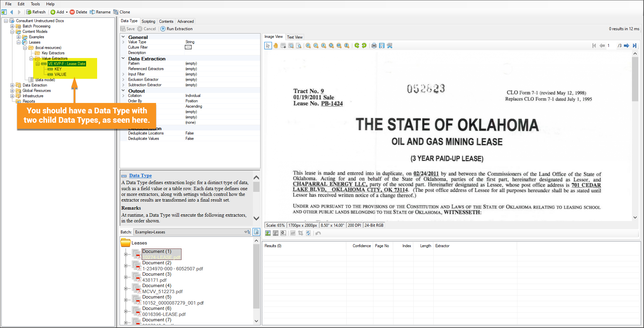Click the Delete button
Viewport: 644px width, 328px height.
[x=78, y=12]
